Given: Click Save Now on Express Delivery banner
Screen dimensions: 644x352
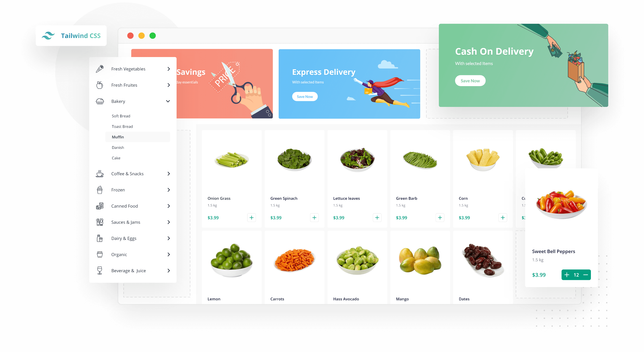Looking at the screenshot, I should 305,96.
